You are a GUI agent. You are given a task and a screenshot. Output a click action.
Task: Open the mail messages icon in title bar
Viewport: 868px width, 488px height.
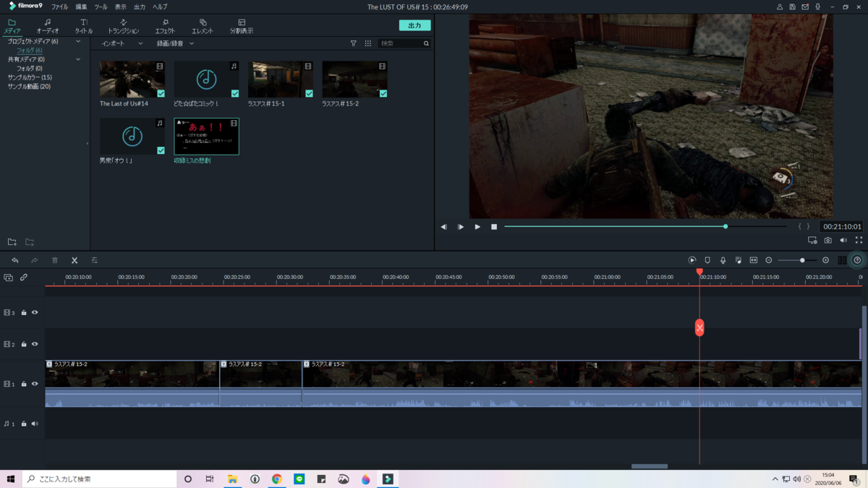point(805,7)
